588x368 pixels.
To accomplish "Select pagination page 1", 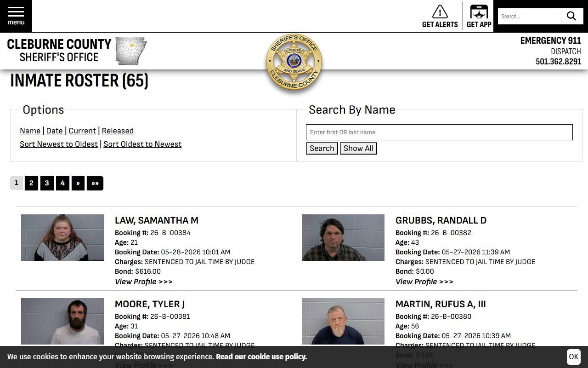I will [17, 183].
